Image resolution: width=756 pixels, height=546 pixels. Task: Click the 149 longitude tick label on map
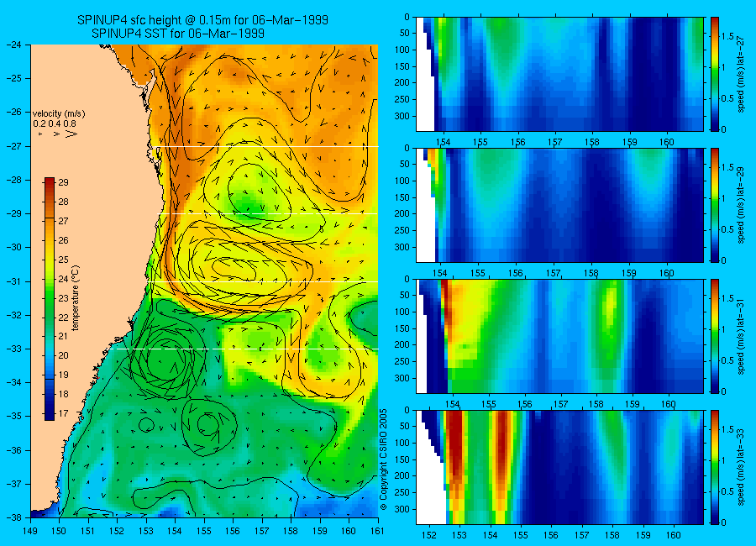coord(31,531)
